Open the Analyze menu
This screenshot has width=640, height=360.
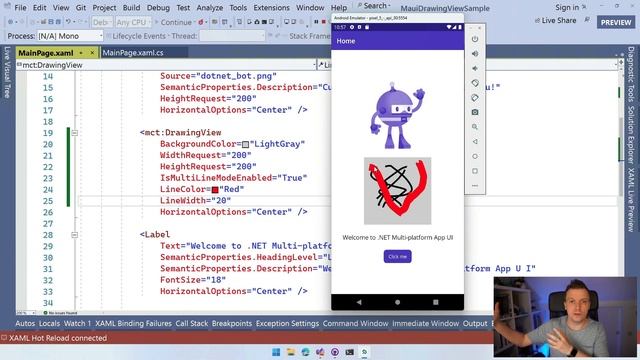[x=210, y=8]
